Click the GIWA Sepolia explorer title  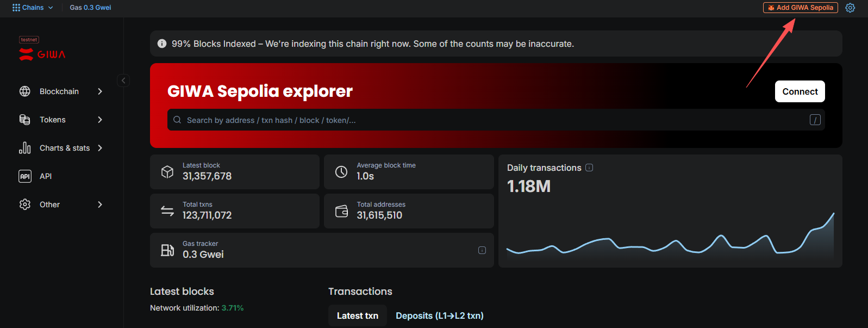click(260, 91)
